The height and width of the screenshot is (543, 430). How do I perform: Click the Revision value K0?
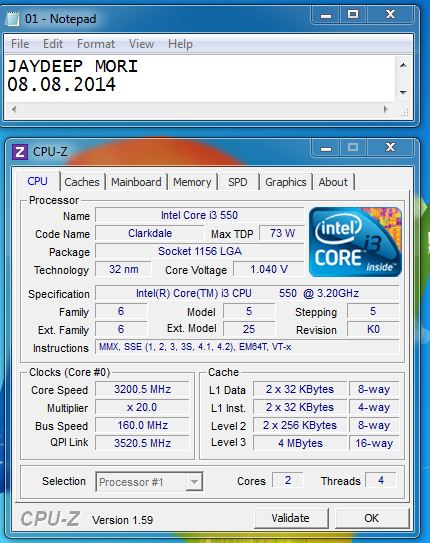tap(373, 329)
